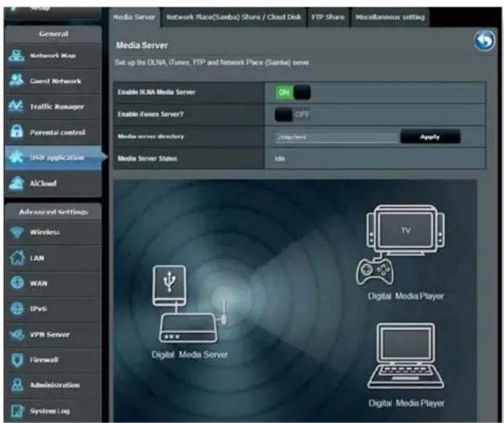This screenshot has width=504, height=423.
Task: Click the Media server directory path field
Action: pos(336,137)
